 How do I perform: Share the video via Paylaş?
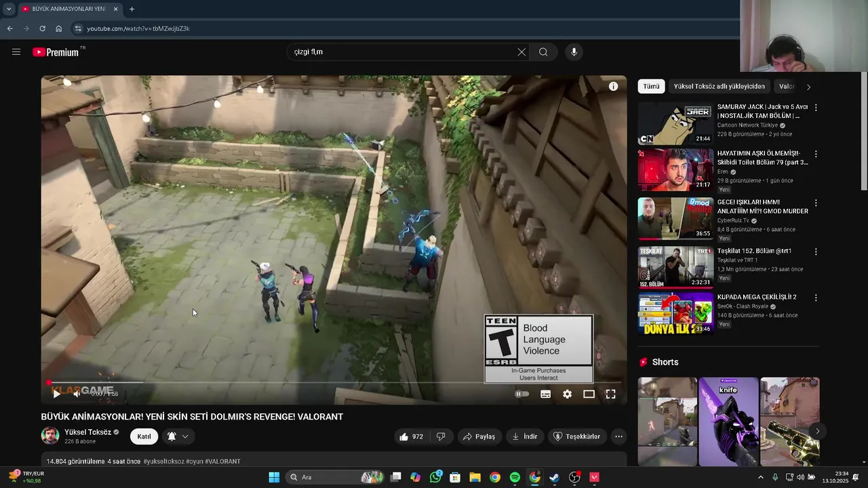pyautogui.click(x=479, y=436)
